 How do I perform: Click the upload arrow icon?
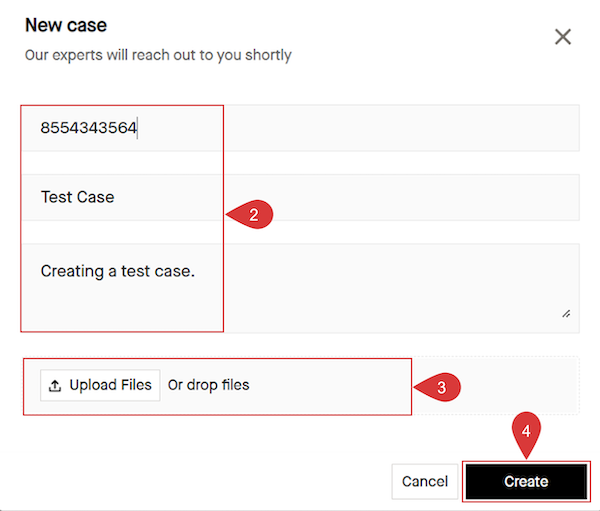tap(54, 385)
